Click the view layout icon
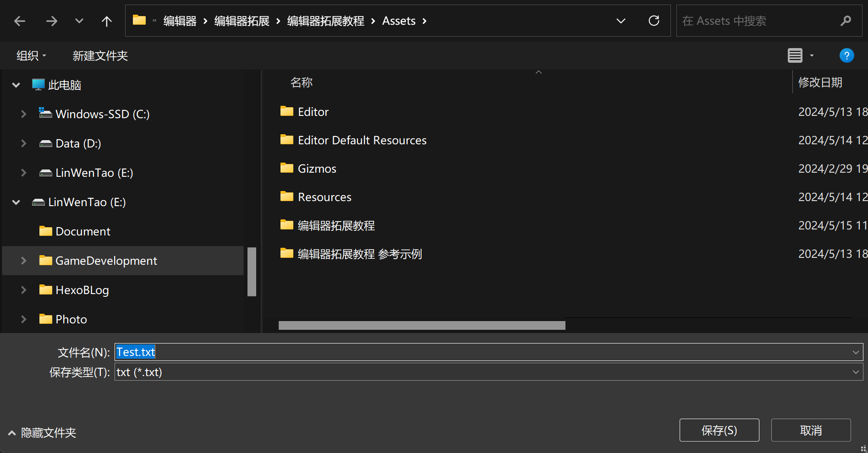Viewport: 868px width, 453px height. (795, 56)
